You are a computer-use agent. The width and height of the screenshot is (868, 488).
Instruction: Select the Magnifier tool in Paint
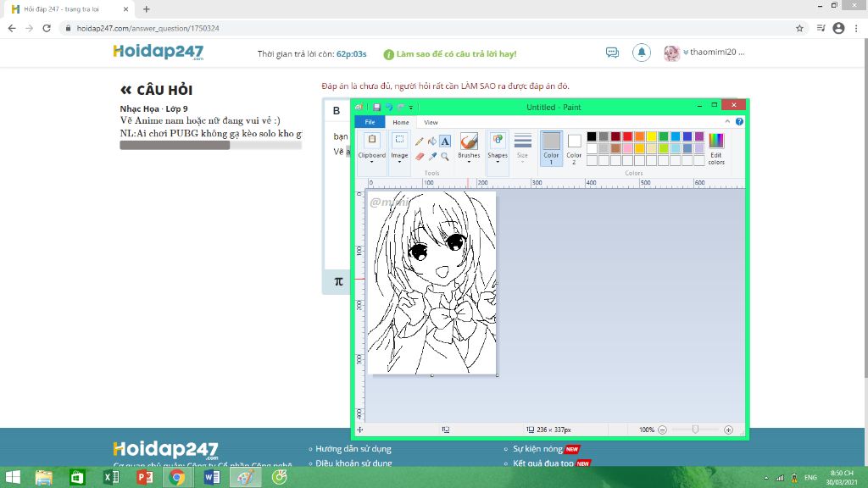(x=445, y=157)
